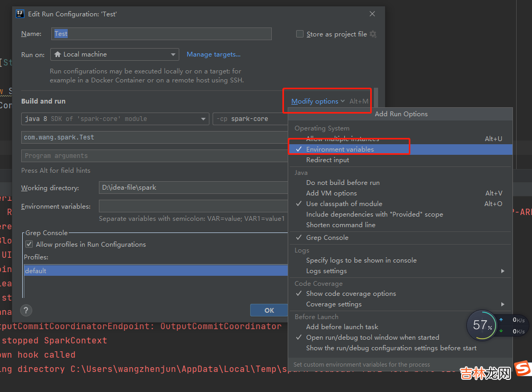Open the Local machine Run on dropdown
Viewport: 532px width, 392px height.
tap(115, 54)
